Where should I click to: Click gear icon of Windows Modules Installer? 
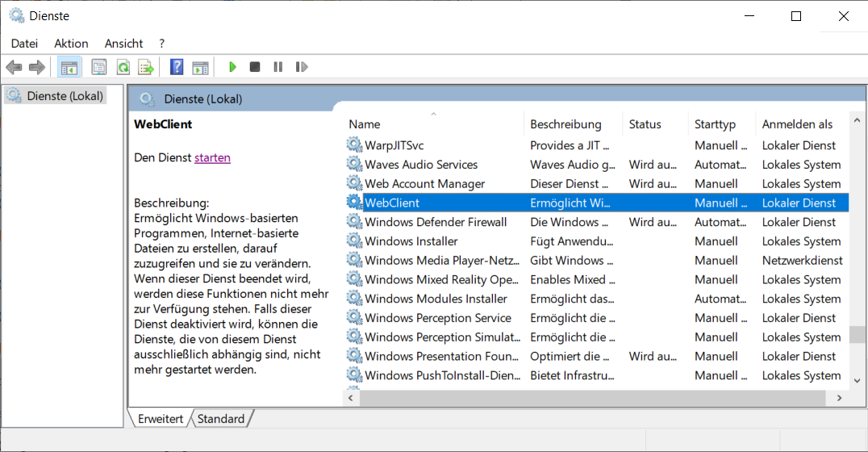click(x=354, y=298)
